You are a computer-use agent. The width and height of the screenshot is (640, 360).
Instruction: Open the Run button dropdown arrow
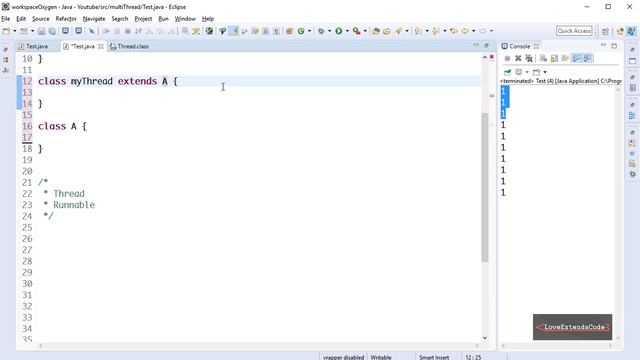347,31
